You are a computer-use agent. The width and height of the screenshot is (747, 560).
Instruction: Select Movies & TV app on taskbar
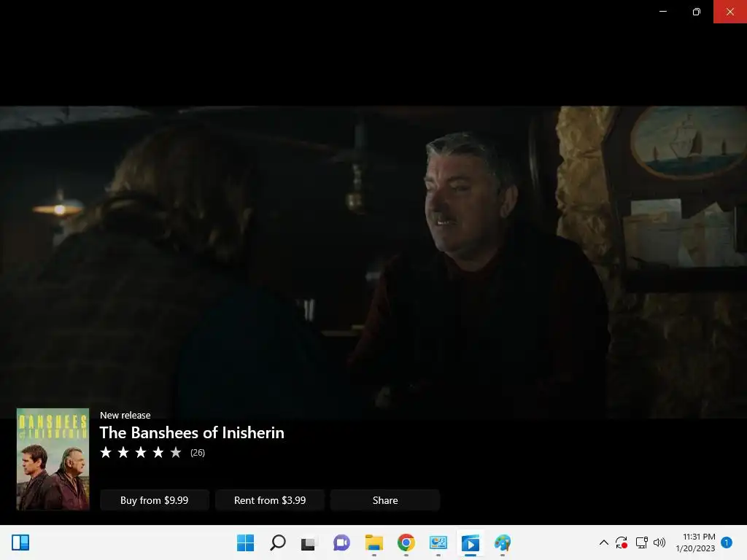(x=471, y=542)
